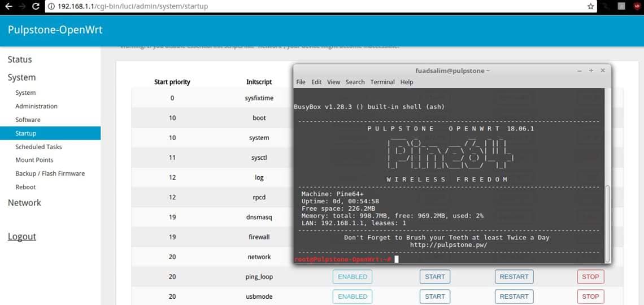Screen dimensions: 644x305
Task: Open the Search menu in terminal window
Action: point(355,82)
